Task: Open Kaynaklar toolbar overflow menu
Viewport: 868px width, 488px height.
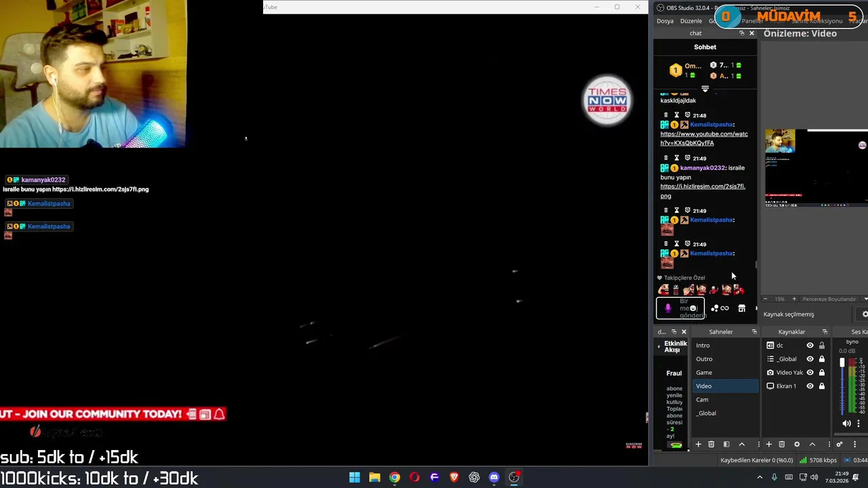Action: tap(829, 445)
